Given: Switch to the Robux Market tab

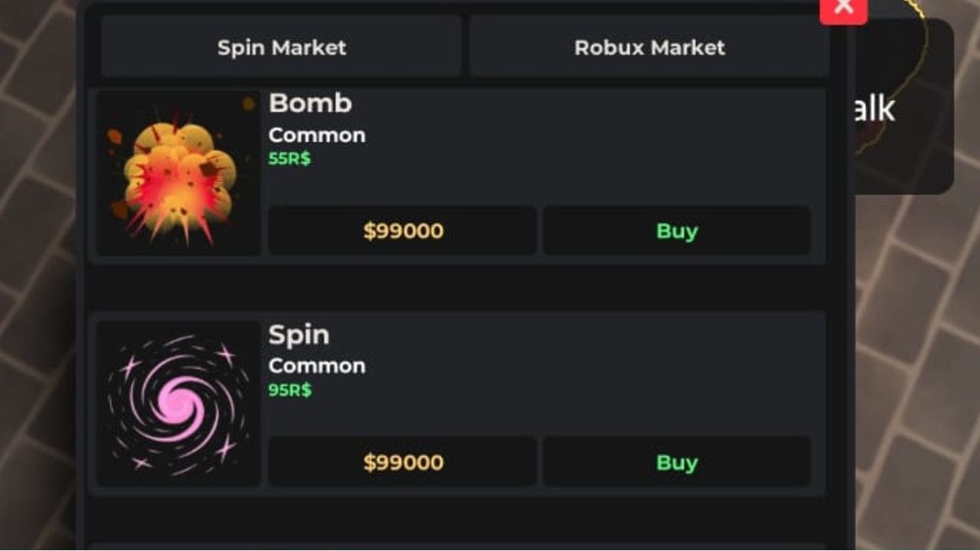Looking at the screenshot, I should point(649,47).
